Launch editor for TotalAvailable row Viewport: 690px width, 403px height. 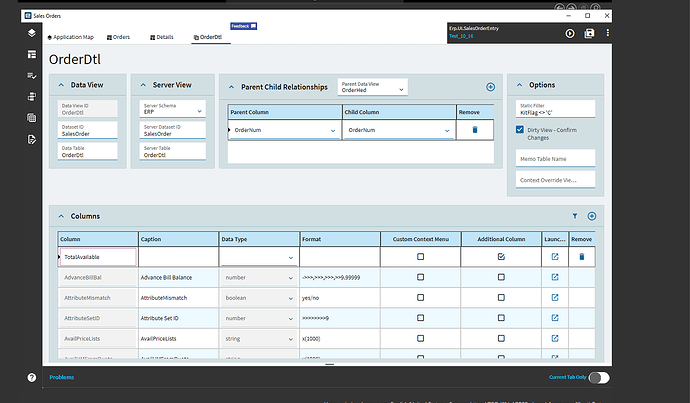coord(554,256)
